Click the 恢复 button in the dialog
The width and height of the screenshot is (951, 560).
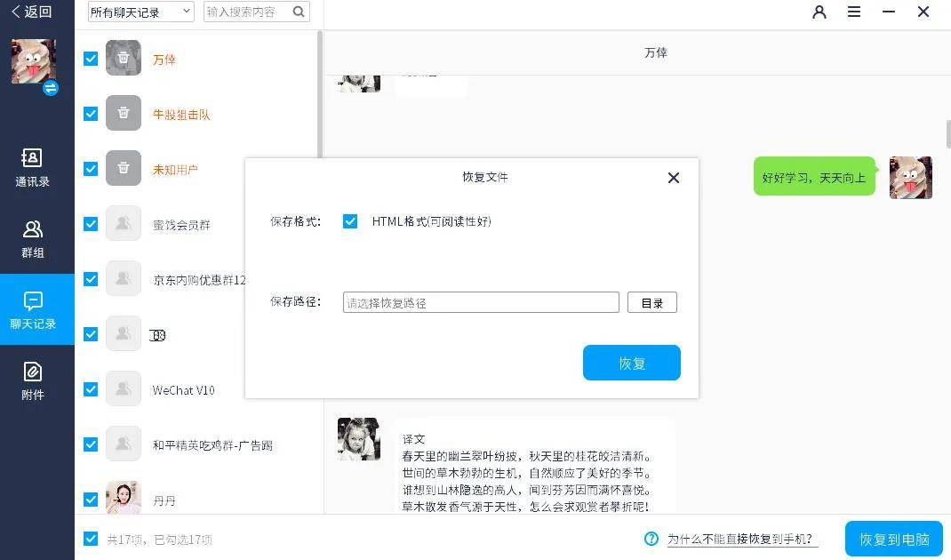point(631,363)
